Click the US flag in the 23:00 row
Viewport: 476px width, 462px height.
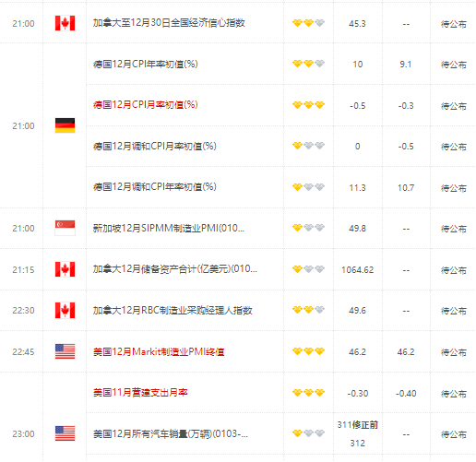65,433
